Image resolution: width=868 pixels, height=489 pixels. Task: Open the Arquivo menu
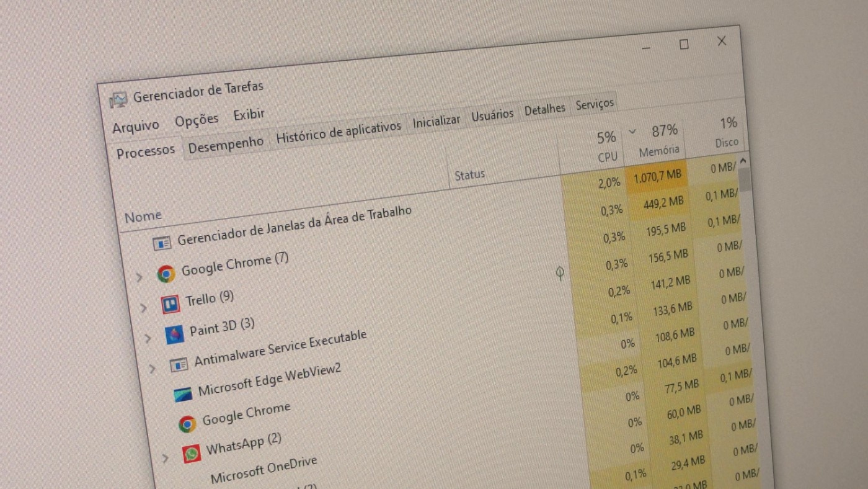click(136, 126)
